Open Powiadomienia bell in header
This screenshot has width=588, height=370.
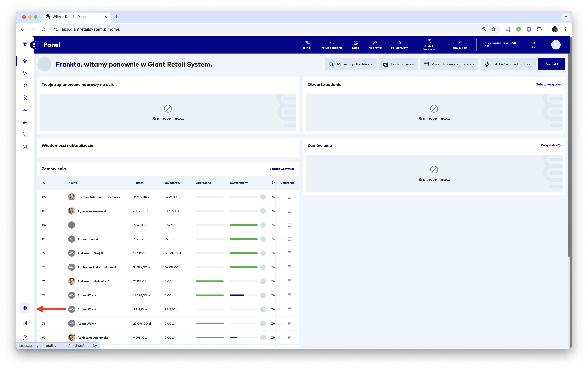[331, 45]
